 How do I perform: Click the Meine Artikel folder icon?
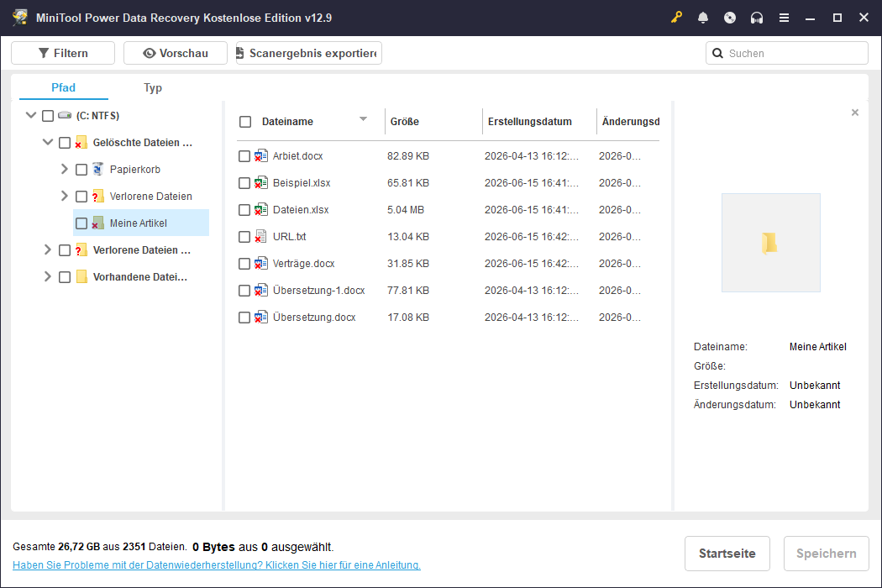coord(98,223)
